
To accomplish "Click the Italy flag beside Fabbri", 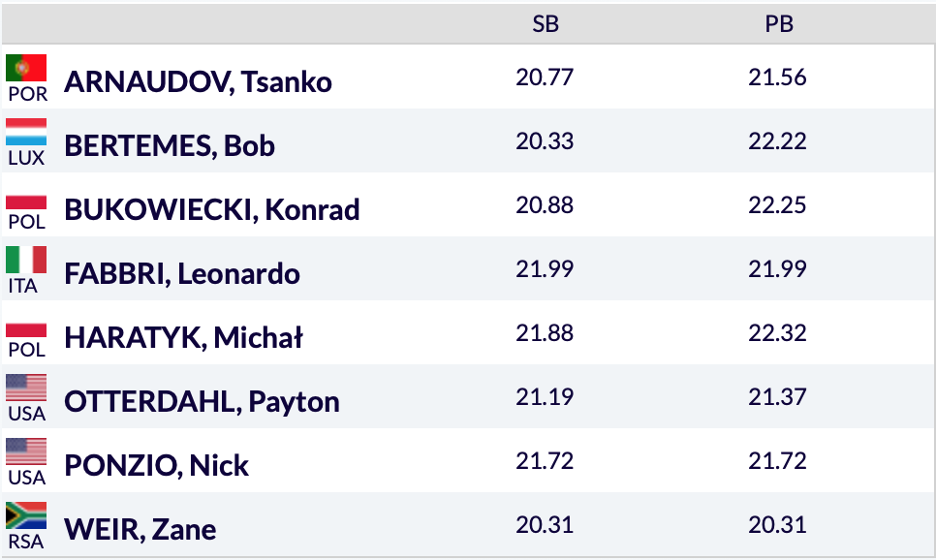I will (x=26, y=260).
